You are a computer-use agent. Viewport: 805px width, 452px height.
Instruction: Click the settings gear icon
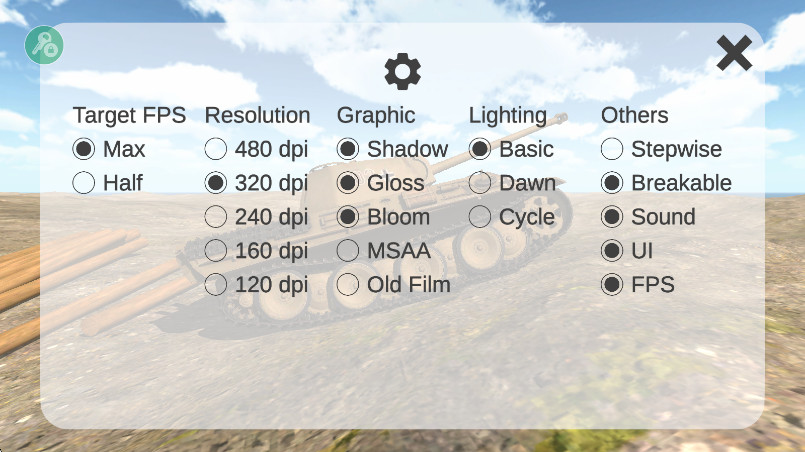coord(403,71)
